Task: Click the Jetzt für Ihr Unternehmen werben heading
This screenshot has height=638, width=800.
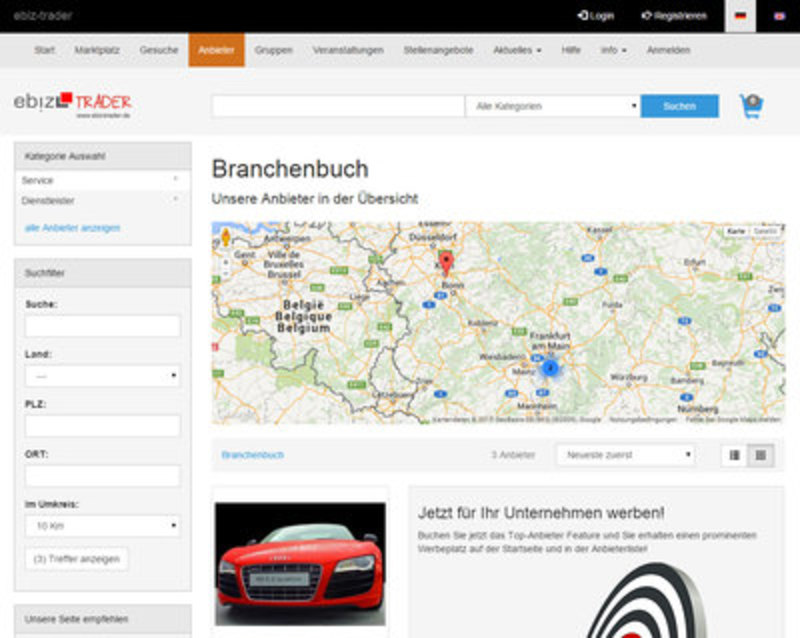Action: pyautogui.click(x=541, y=512)
